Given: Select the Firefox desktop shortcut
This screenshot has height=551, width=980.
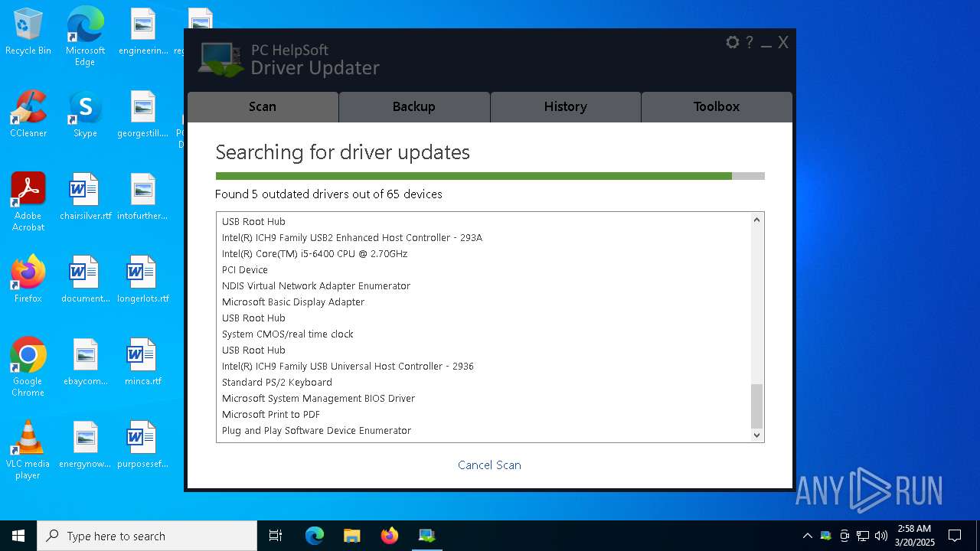Looking at the screenshot, I should (28, 279).
